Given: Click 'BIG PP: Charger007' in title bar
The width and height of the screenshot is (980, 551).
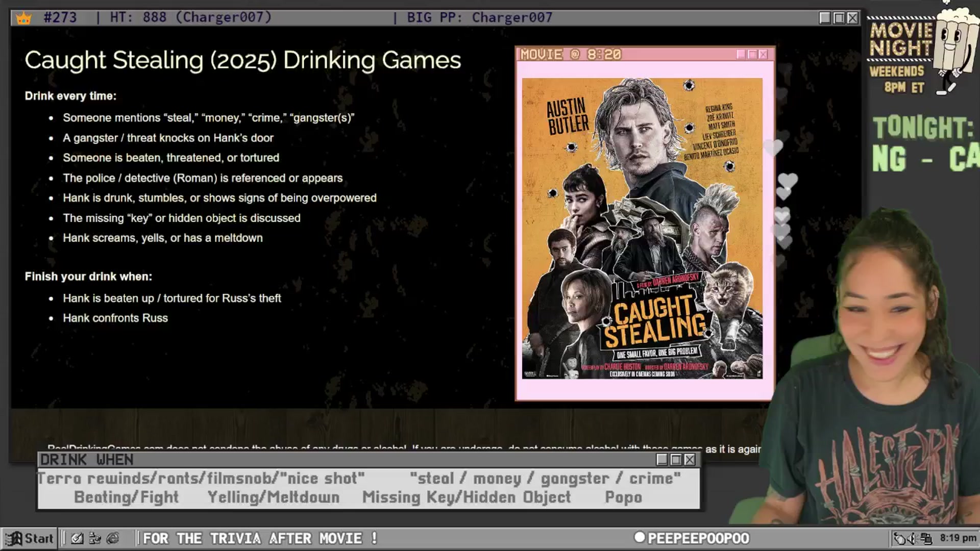Looking at the screenshot, I should 480,18.
